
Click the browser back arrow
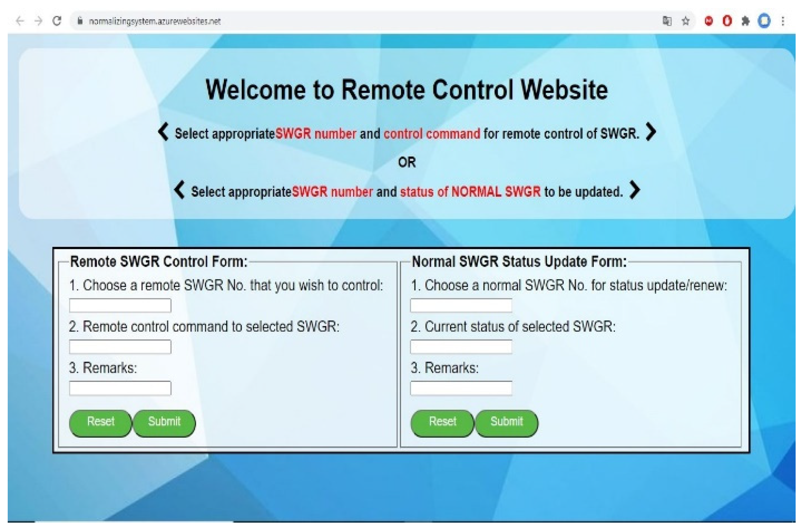20,21
